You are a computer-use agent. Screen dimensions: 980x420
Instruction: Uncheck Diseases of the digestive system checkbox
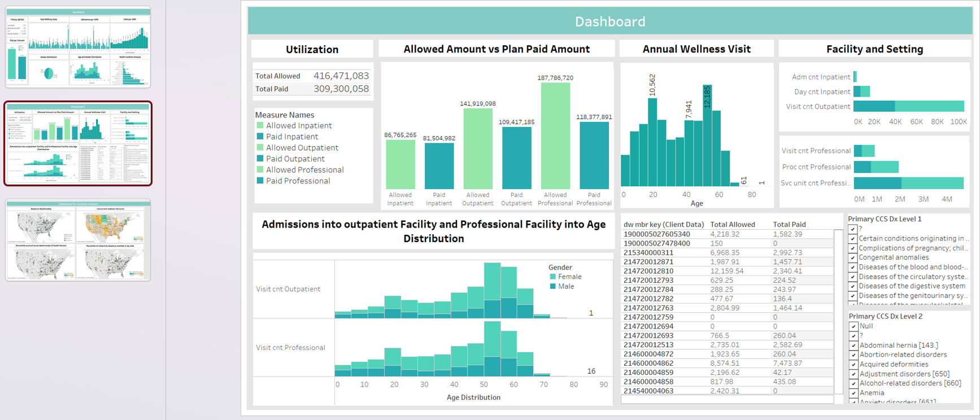click(853, 287)
